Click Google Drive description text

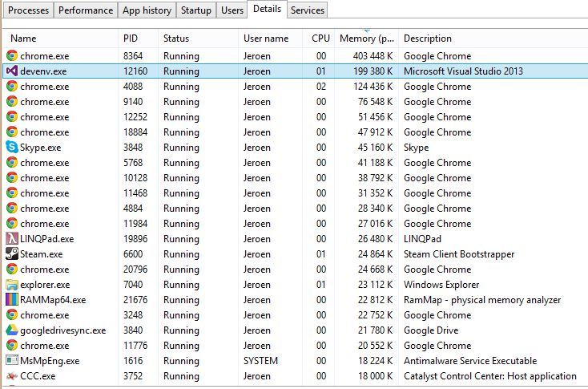click(431, 330)
